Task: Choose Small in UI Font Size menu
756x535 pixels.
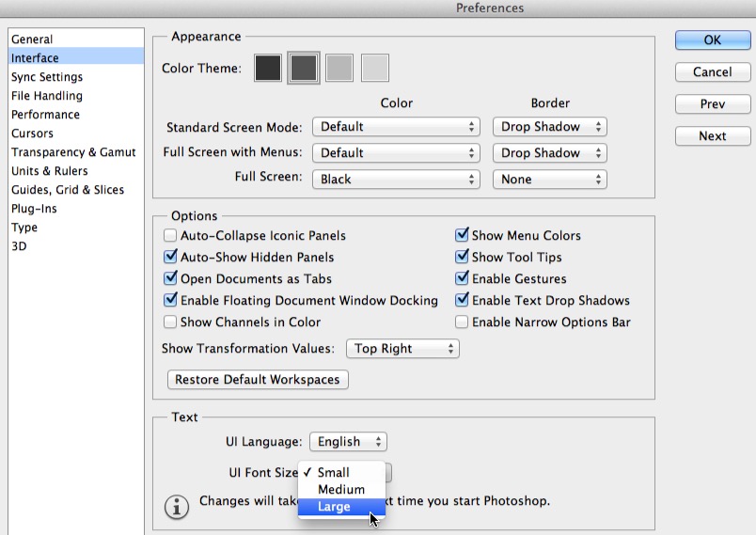Action: click(x=341, y=472)
